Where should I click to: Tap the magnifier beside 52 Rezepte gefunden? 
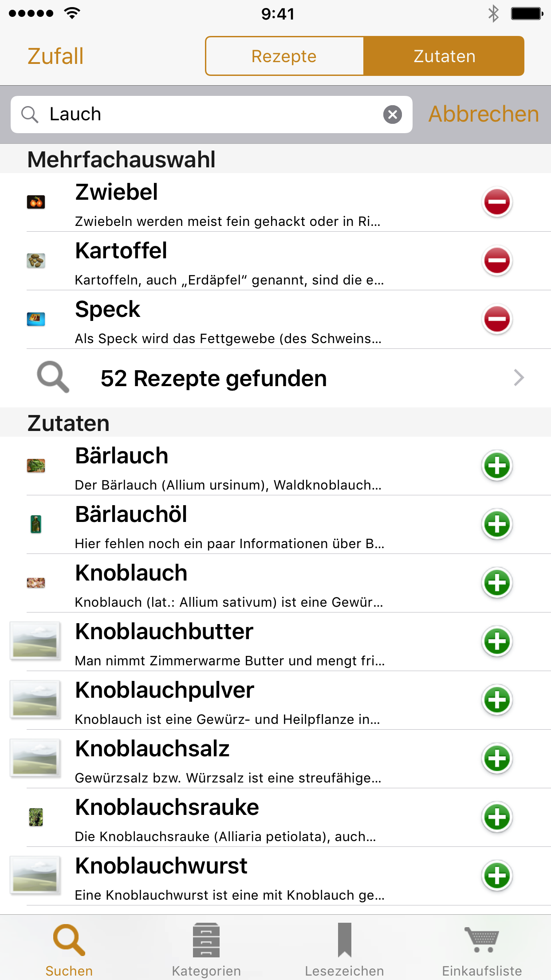pyautogui.click(x=53, y=377)
